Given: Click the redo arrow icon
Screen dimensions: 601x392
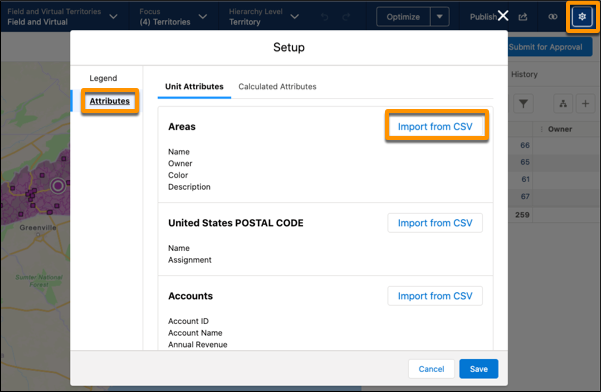Looking at the screenshot, I should pos(346,17).
